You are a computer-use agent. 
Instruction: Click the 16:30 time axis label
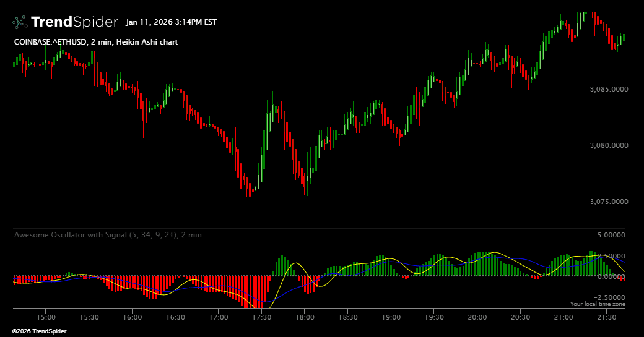(175, 317)
